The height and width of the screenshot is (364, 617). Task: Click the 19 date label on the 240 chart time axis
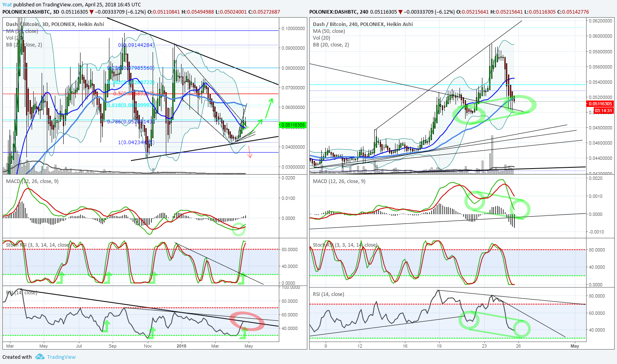[439, 346]
